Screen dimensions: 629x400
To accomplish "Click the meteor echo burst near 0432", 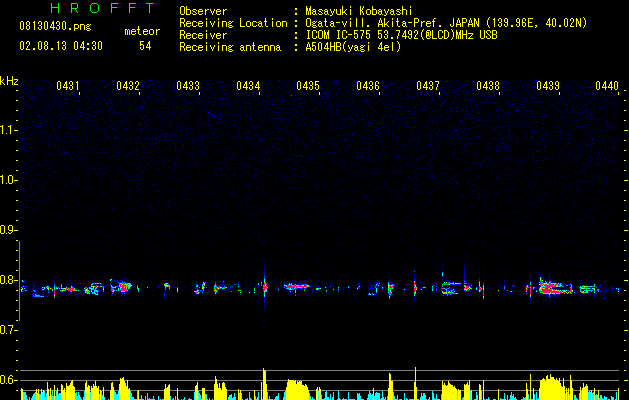I will pyautogui.click(x=121, y=286).
